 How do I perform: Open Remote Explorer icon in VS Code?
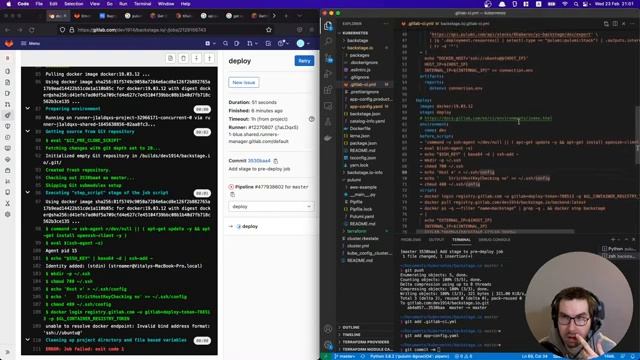[x=328, y=106]
